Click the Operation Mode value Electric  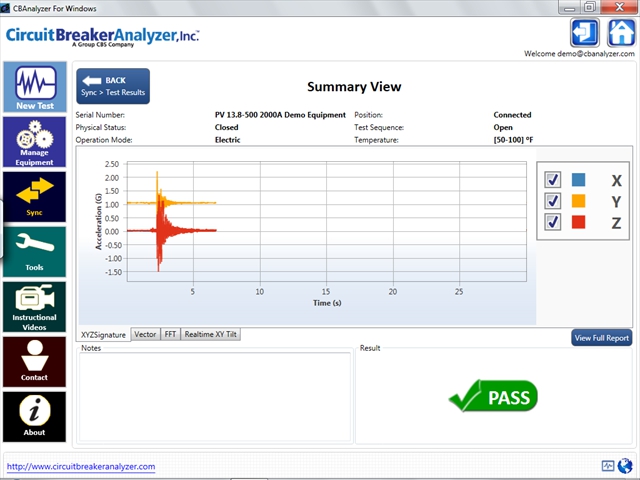[x=228, y=140]
